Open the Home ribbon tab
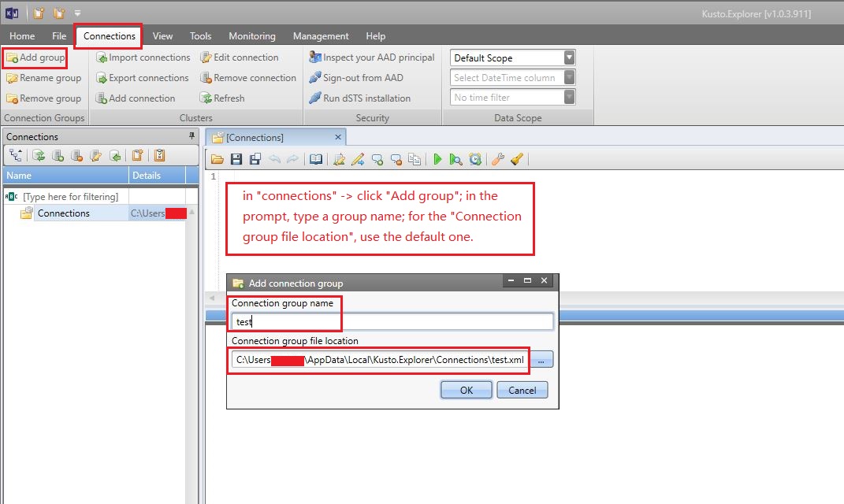This screenshot has width=844, height=504. (22, 36)
